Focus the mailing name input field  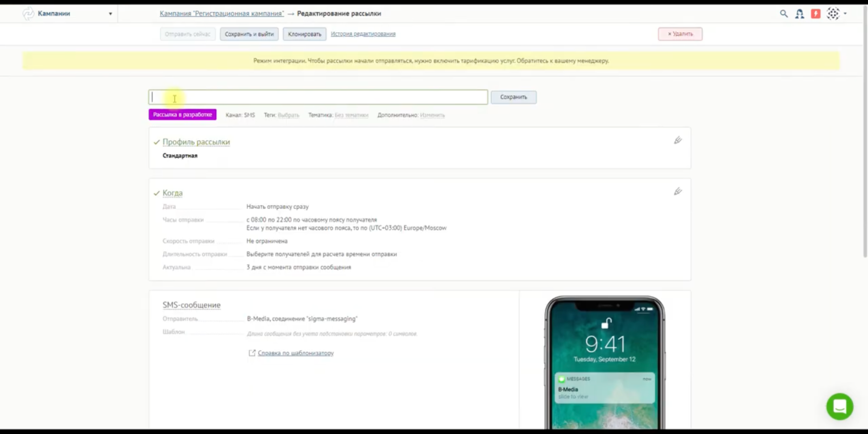[x=318, y=97]
